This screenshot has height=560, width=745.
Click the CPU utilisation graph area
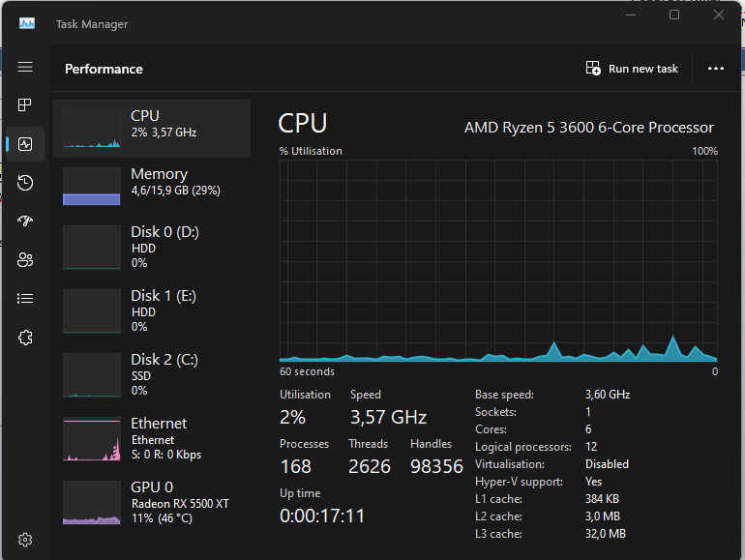click(498, 260)
